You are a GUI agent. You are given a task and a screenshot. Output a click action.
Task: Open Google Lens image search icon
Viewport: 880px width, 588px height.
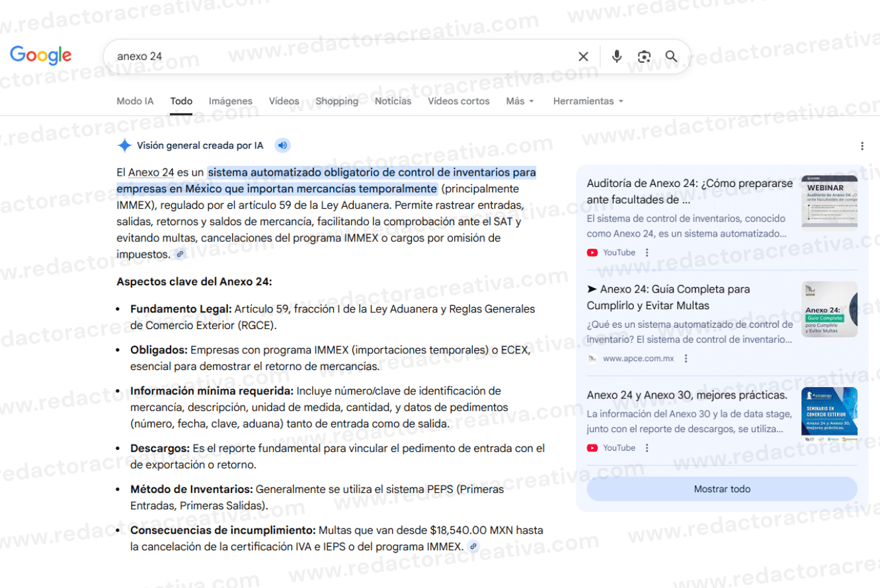(x=644, y=57)
